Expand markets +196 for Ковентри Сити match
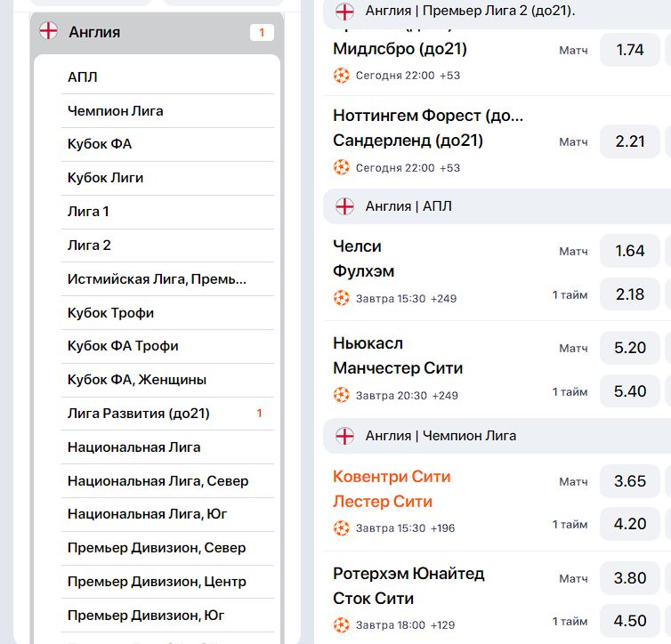The image size is (671, 644). point(443,528)
